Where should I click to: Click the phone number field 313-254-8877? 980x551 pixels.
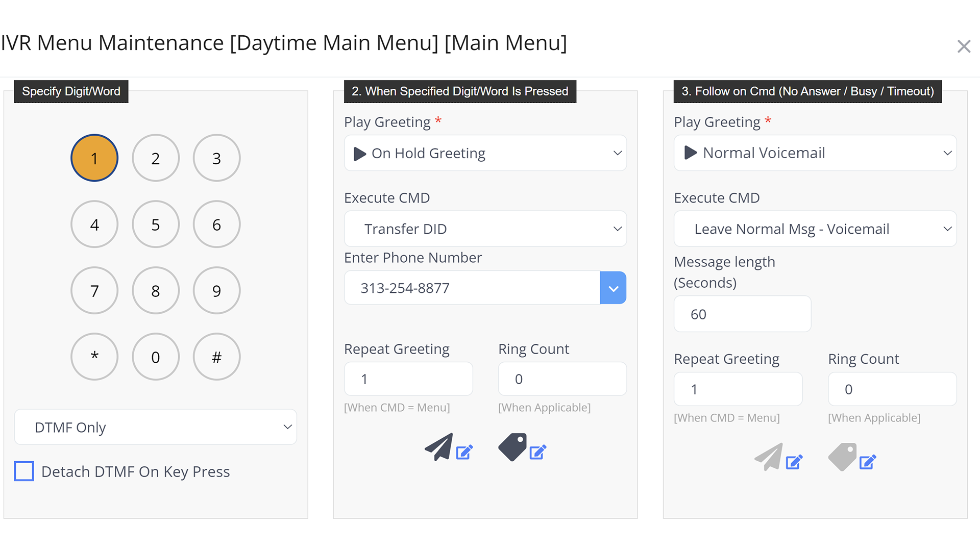click(472, 288)
